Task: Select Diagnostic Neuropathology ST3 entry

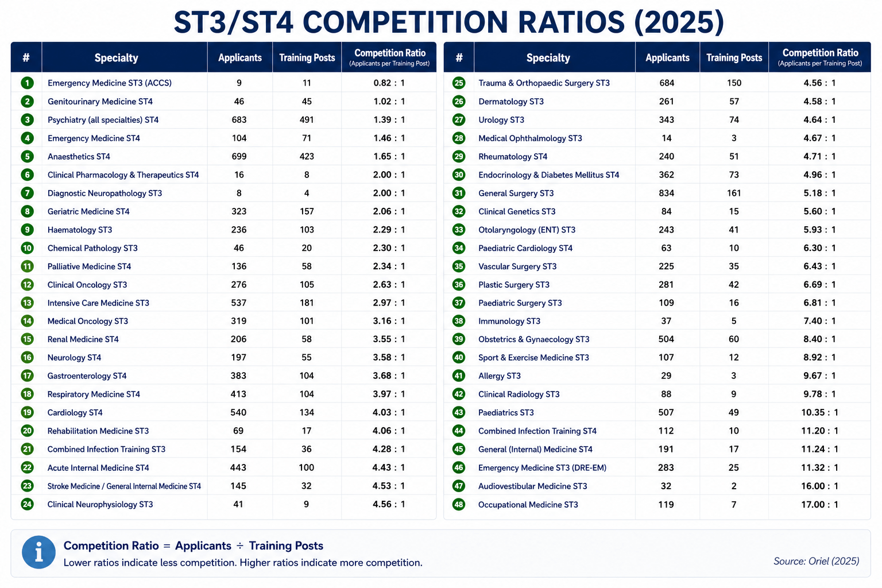Action: tap(105, 194)
